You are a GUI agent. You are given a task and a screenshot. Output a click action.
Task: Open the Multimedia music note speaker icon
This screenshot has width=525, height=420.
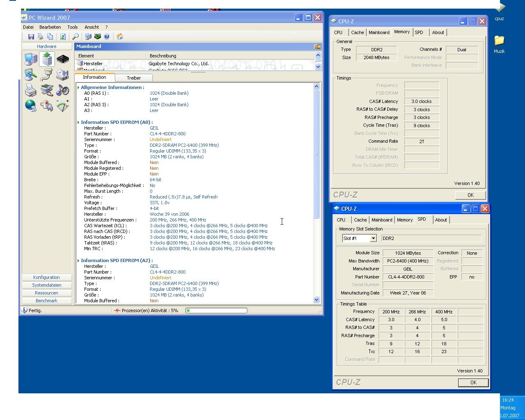click(63, 90)
